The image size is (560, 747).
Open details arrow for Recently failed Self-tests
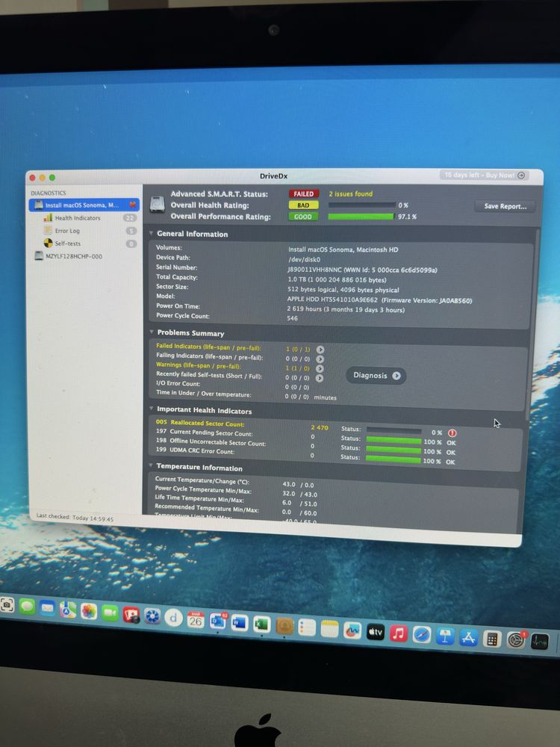320,378
